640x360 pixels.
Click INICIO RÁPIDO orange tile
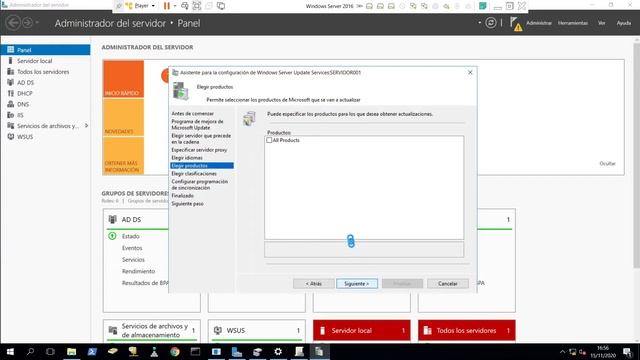[123, 79]
